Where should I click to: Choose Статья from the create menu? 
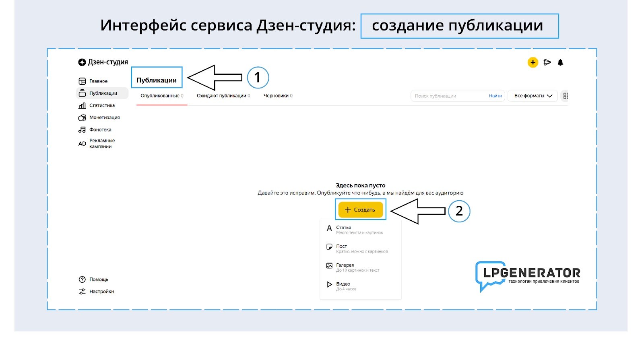pyautogui.click(x=360, y=230)
